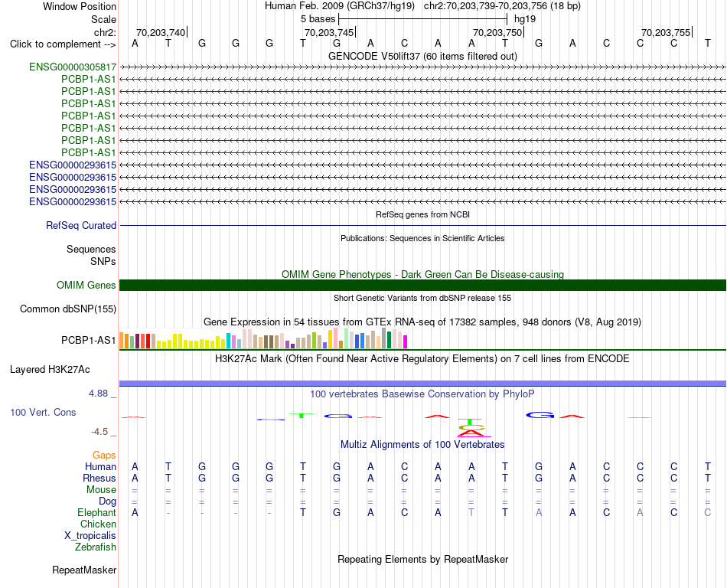Select the Sequences track label
The image size is (727, 588).
91,249
